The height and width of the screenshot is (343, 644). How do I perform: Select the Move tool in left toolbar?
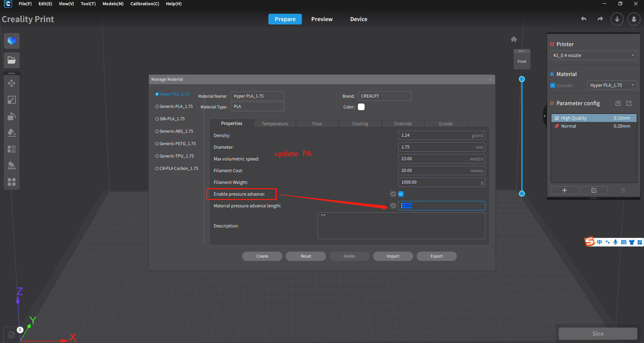12,83
